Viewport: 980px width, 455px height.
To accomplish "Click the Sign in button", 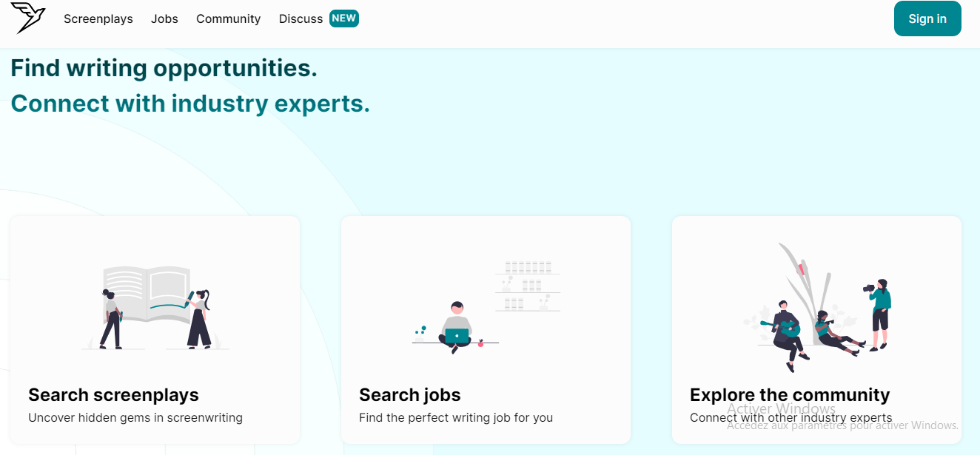I will [927, 18].
